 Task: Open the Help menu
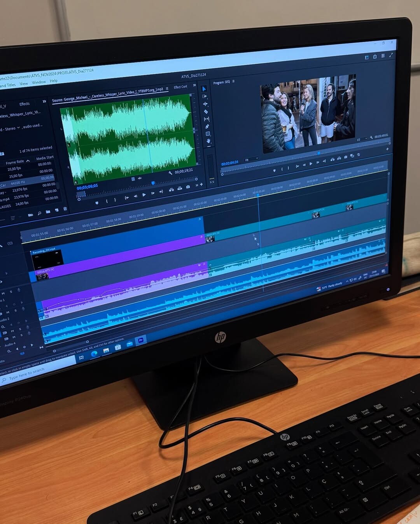54,81
